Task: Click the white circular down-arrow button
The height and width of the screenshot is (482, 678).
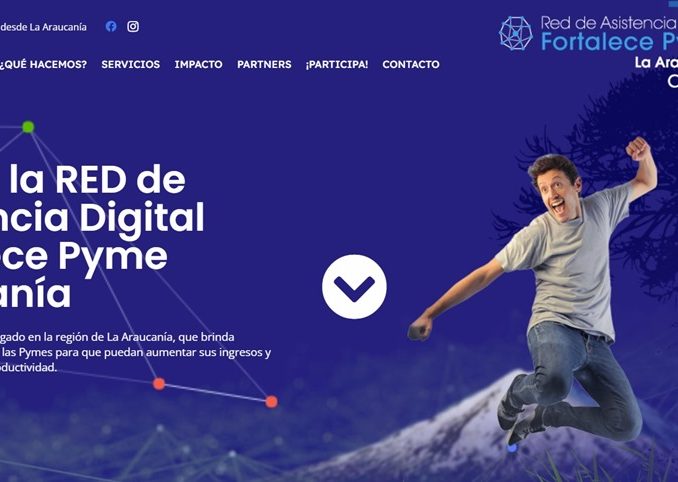Action: [354, 287]
